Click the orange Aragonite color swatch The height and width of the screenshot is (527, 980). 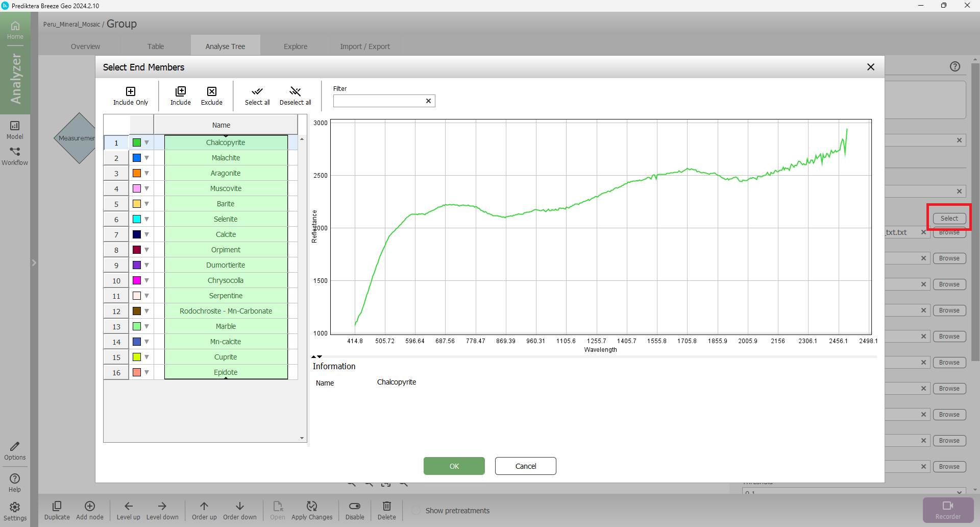click(137, 173)
